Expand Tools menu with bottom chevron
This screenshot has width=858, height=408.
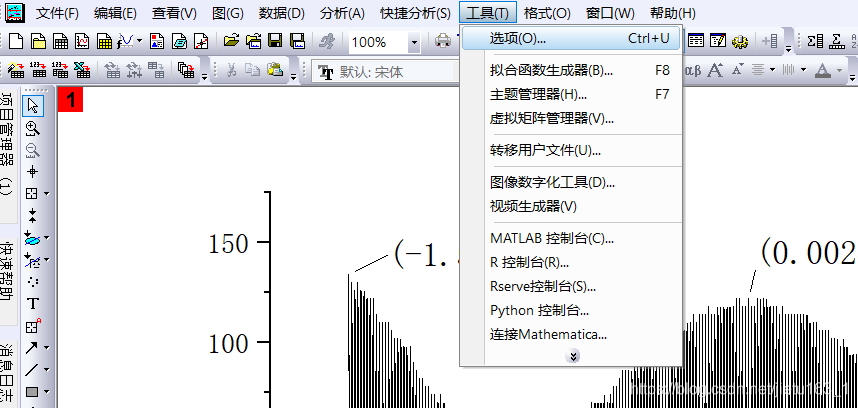point(573,357)
